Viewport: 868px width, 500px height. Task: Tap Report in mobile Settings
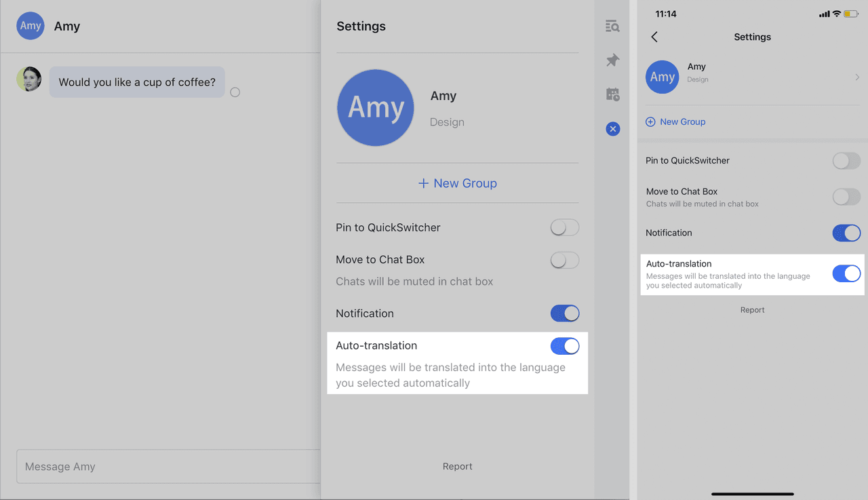(x=752, y=310)
